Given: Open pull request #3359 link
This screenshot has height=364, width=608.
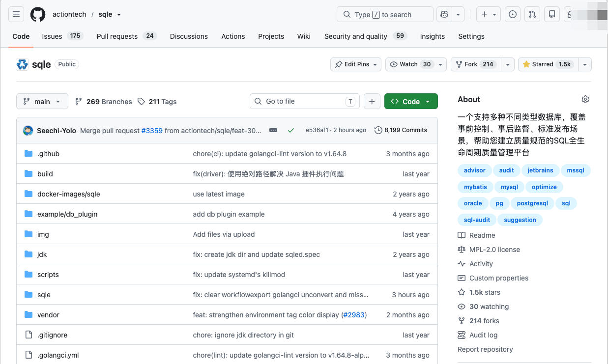Looking at the screenshot, I should (152, 130).
